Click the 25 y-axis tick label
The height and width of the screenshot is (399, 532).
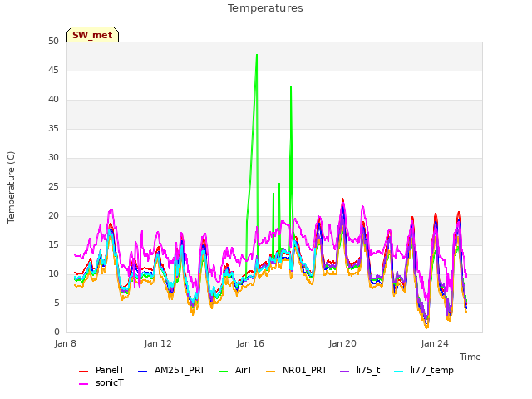coord(53,187)
